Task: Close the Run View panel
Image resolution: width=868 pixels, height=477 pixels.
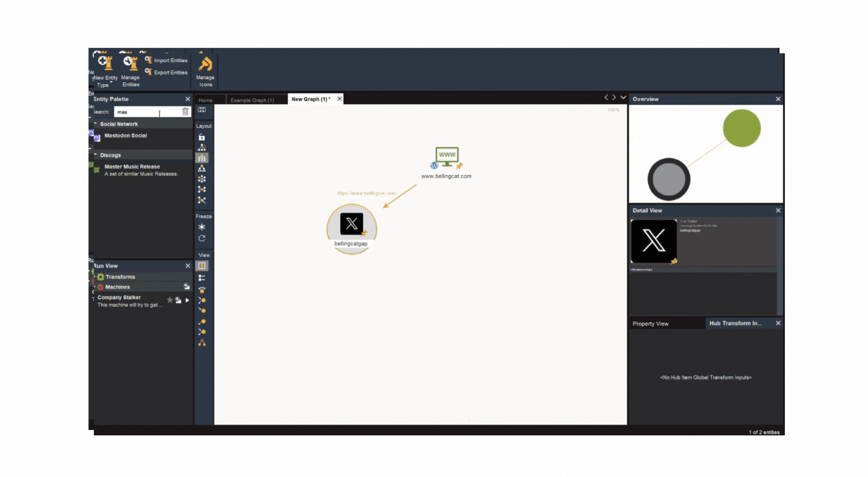Action: (x=187, y=266)
